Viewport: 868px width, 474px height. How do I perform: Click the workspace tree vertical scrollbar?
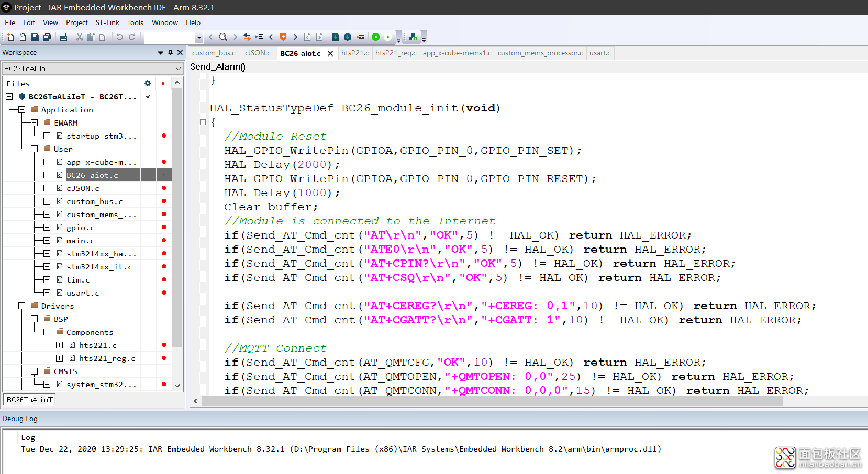(177, 217)
